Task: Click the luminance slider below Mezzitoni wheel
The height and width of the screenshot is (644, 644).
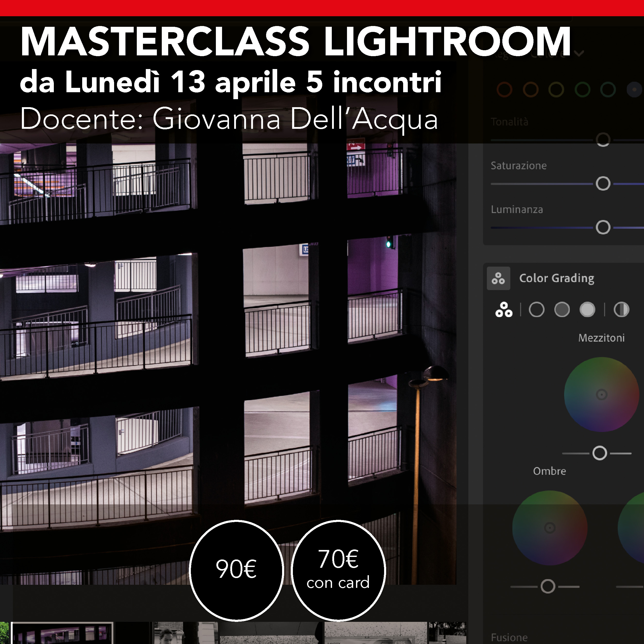Action: (600, 453)
